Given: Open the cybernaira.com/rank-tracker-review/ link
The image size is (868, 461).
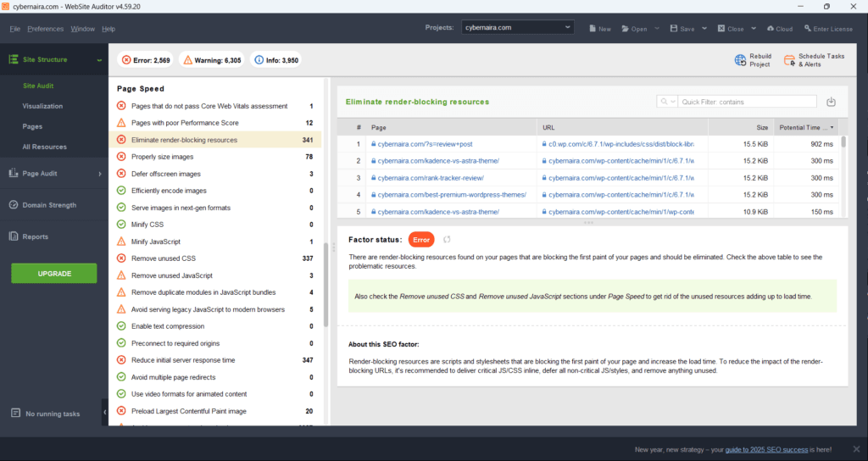Looking at the screenshot, I should pyautogui.click(x=431, y=178).
